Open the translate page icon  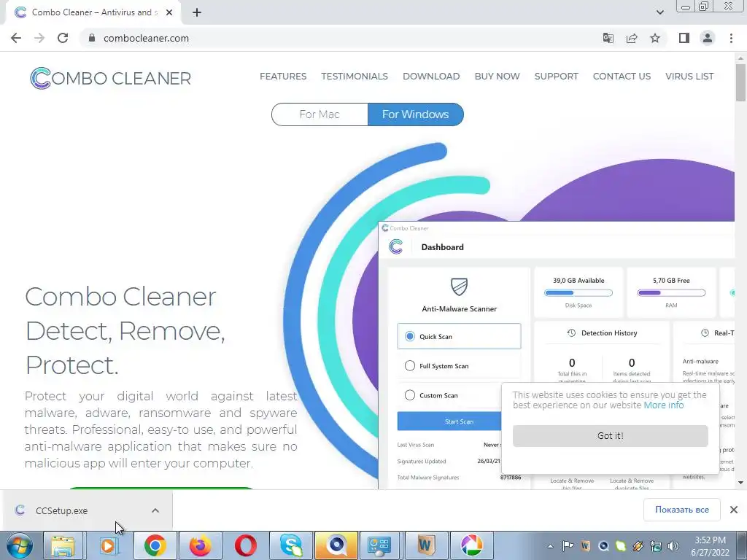608,38
